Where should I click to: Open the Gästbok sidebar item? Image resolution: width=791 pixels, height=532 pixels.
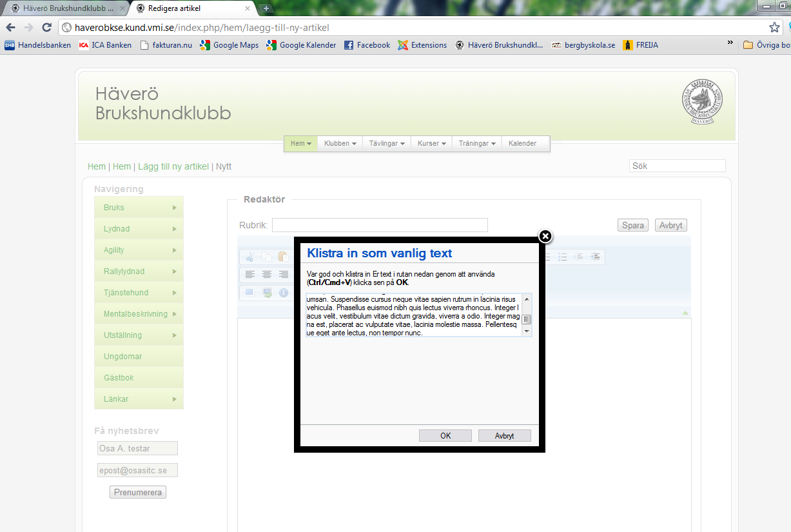(139, 378)
